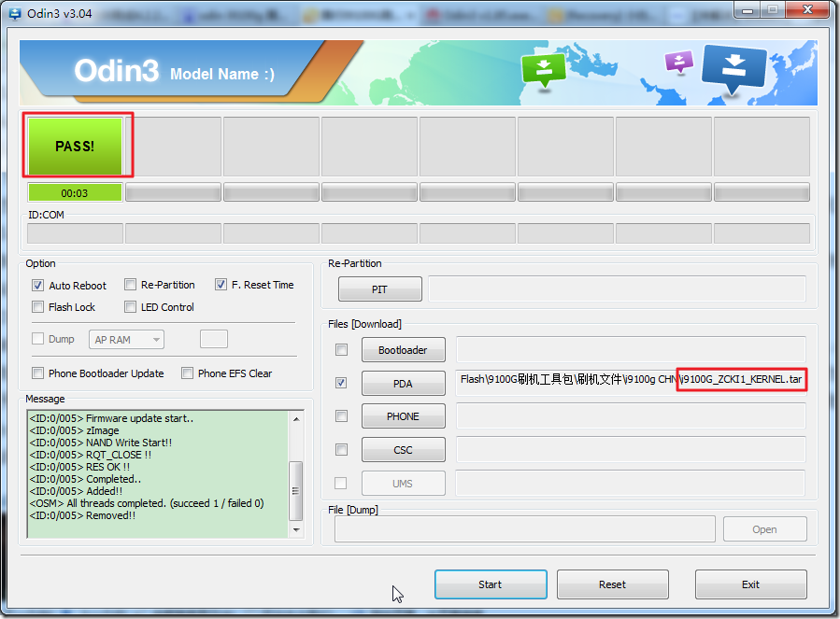The image size is (840, 619).
Task: Click the message log scroll up arrow
Action: 295,418
